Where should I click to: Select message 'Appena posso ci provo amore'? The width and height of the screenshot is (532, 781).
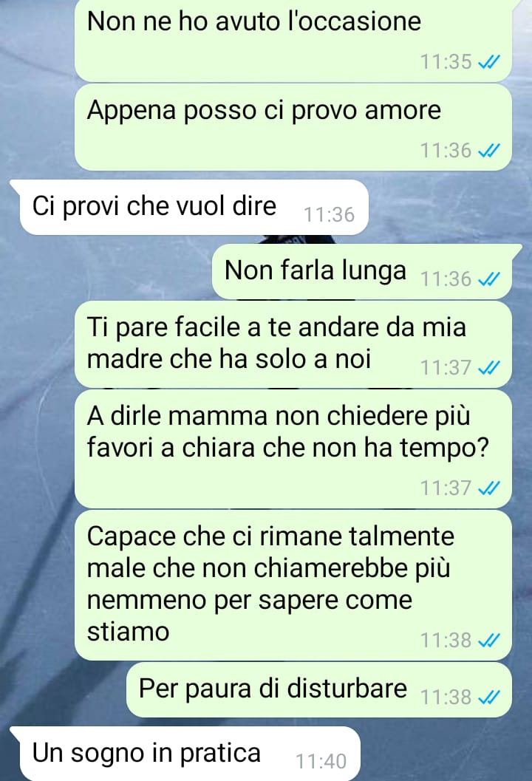tap(293, 127)
